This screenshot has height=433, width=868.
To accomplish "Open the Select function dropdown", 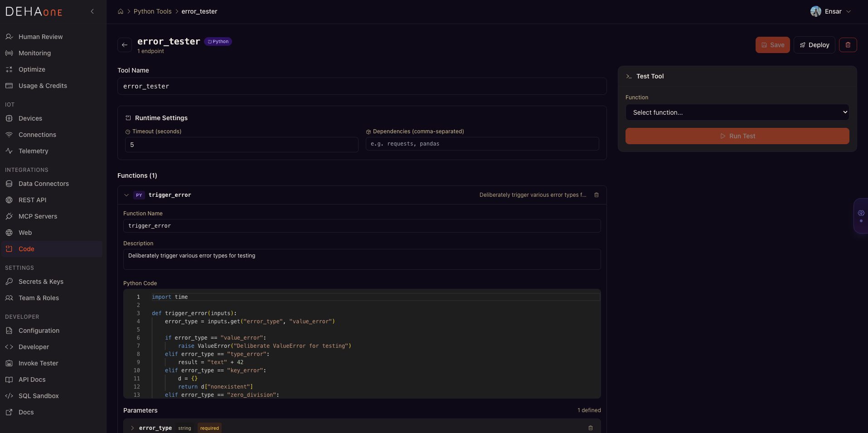I will coord(737,112).
